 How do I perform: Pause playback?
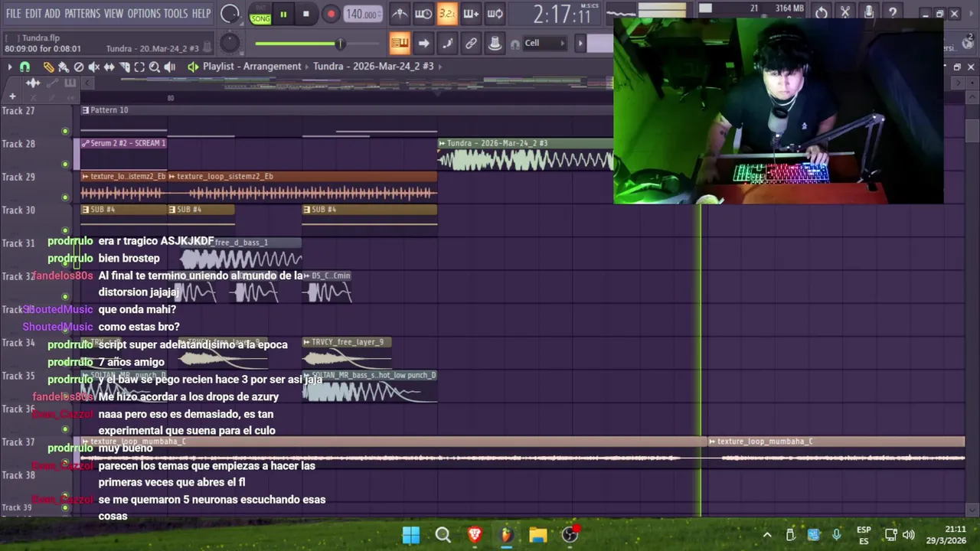coord(283,14)
